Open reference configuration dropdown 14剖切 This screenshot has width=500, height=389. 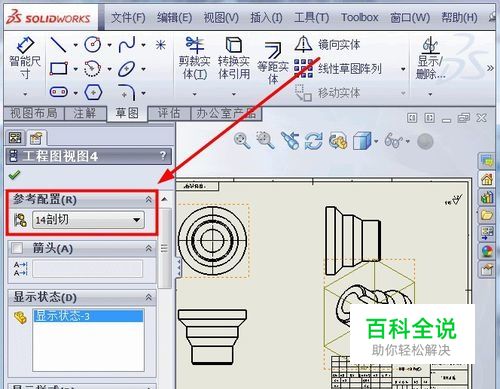coord(88,220)
